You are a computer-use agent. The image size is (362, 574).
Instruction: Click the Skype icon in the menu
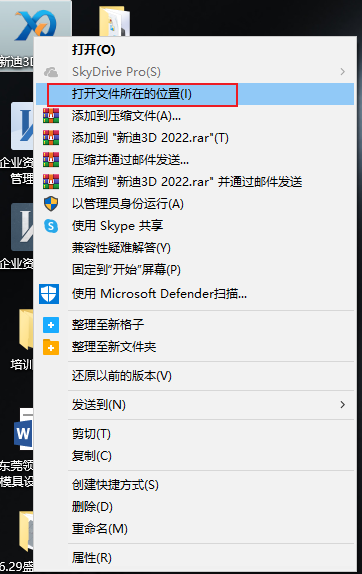[x=51, y=226]
